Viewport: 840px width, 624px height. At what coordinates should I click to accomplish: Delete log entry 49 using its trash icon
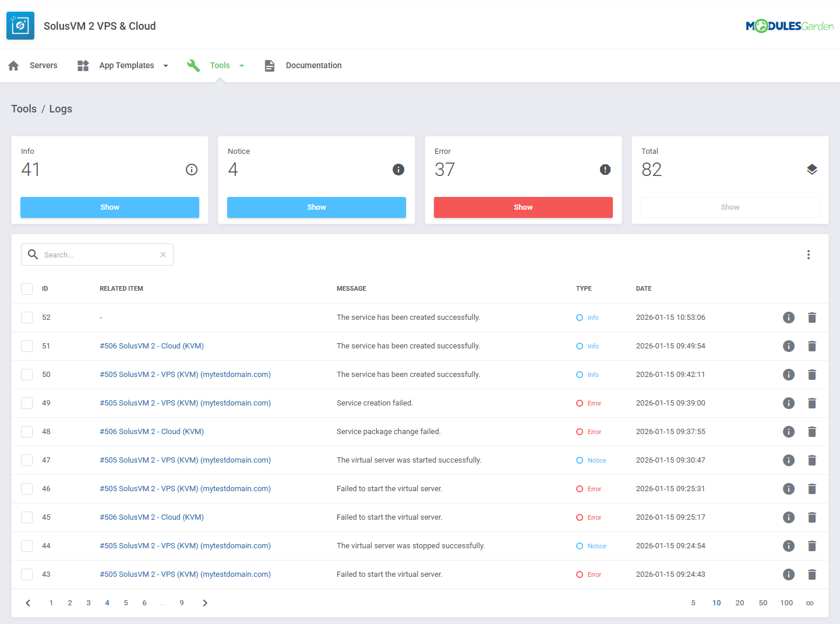coord(812,403)
